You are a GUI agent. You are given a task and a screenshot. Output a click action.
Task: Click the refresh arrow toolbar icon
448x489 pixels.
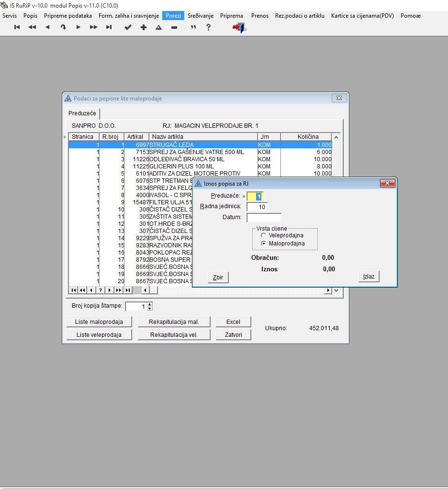[x=63, y=28]
